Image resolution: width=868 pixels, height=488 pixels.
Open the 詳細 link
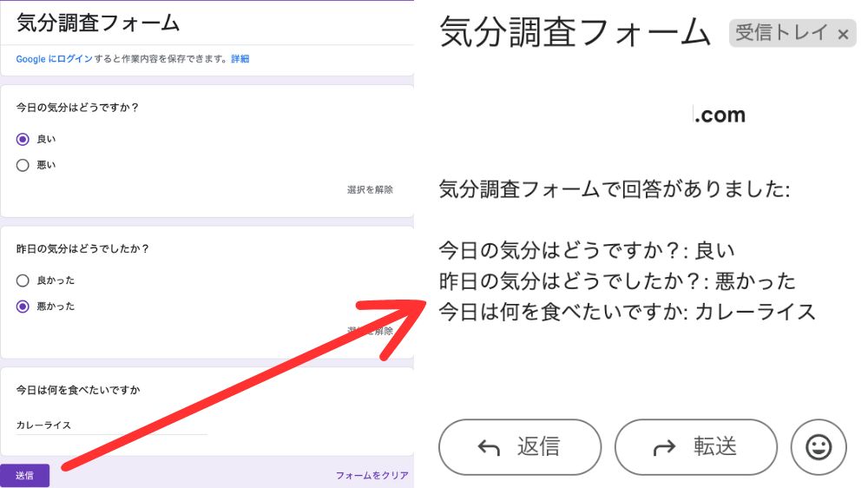click(x=240, y=59)
